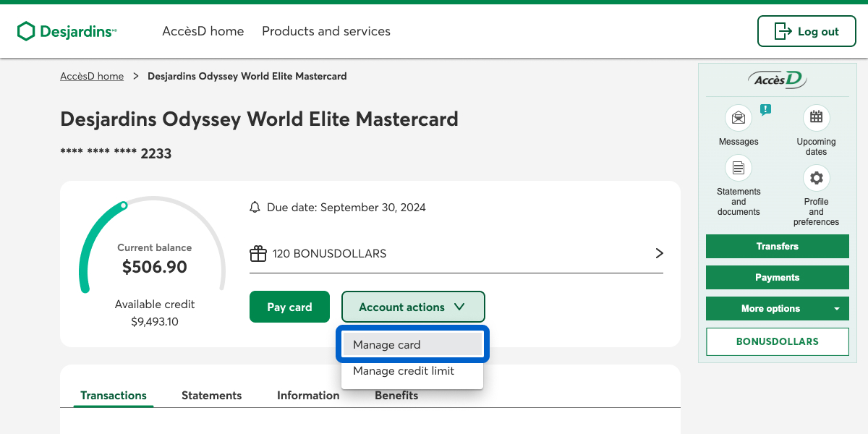This screenshot has height=434, width=868.
Task: Open the Messages envelope icon
Action: pyautogui.click(x=739, y=118)
